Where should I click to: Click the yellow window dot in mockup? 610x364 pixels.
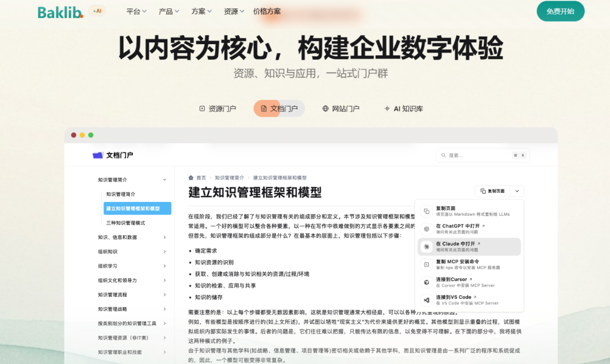pos(82,135)
